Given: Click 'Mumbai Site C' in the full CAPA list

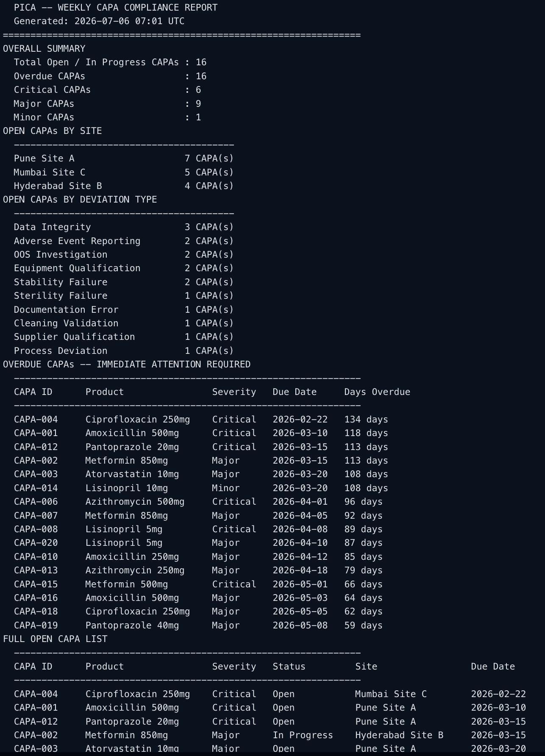Looking at the screenshot, I should 391,694.
